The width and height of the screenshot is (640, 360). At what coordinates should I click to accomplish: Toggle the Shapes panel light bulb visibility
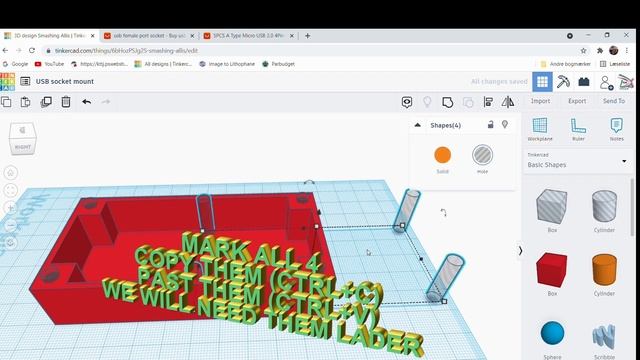point(505,124)
